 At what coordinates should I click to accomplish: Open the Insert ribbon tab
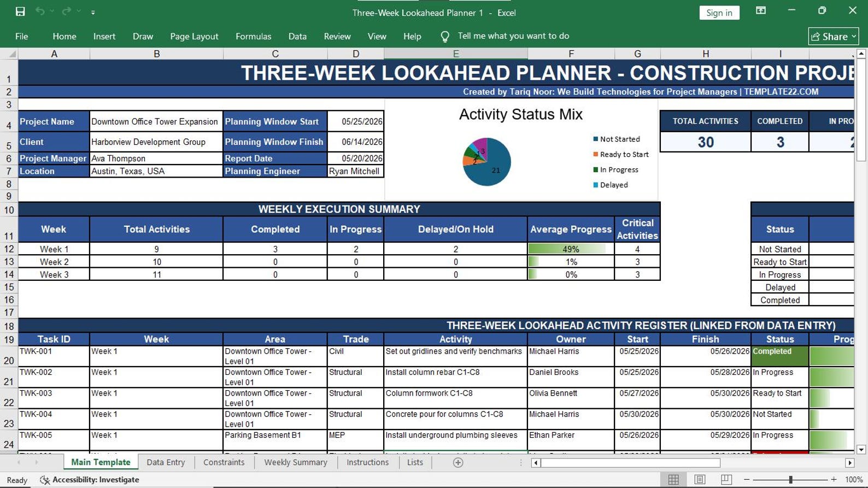(104, 37)
